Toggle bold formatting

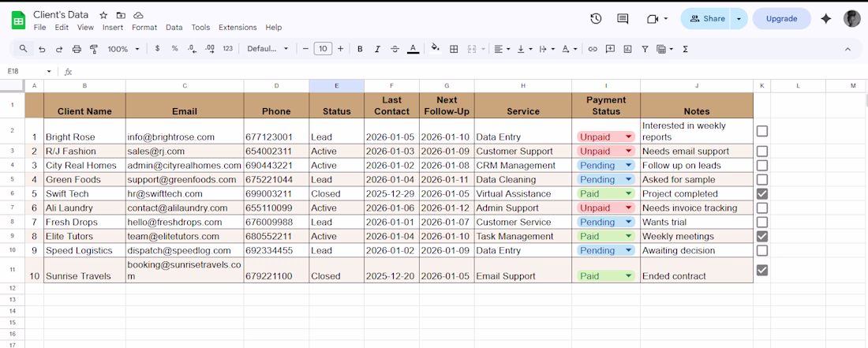[x=360, y=49]
